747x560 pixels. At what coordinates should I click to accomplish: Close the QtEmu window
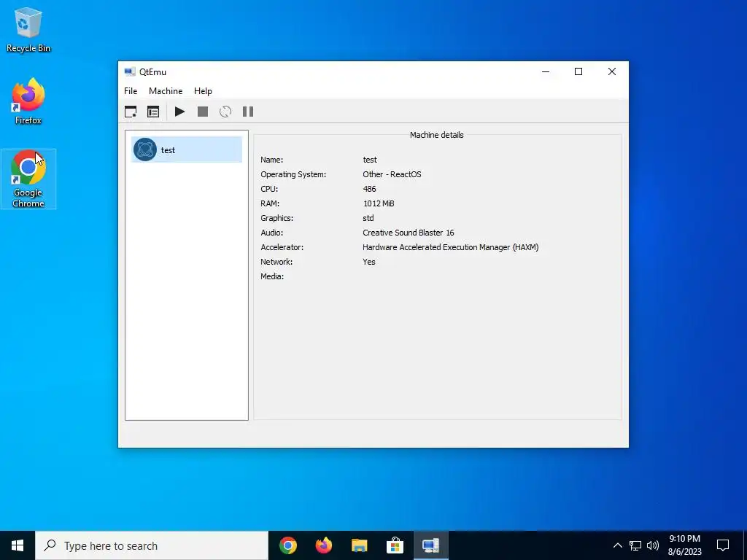coord(612,72)
